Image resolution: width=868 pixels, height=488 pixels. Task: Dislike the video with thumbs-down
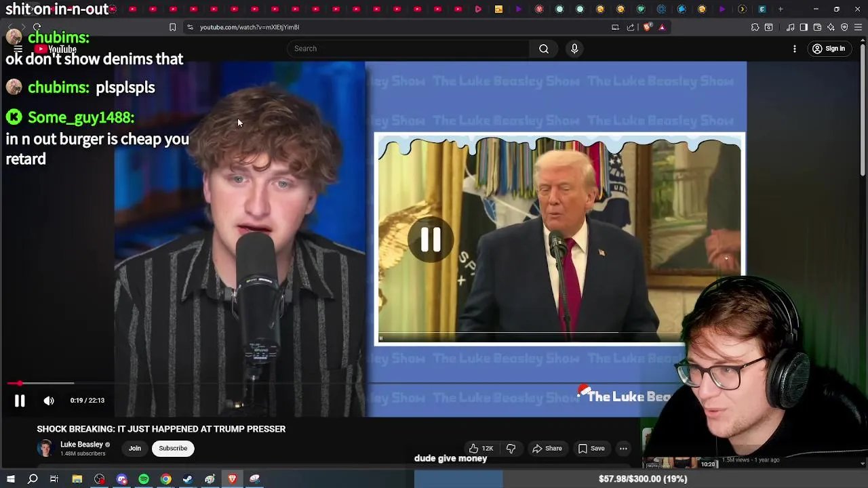[511, 448]
